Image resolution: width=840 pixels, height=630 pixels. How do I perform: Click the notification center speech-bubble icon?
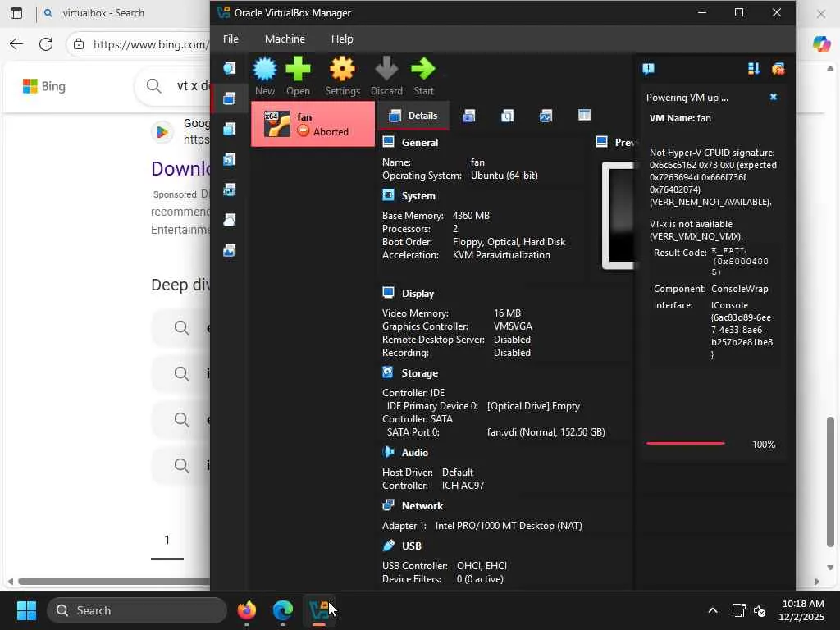click(648, 69)
